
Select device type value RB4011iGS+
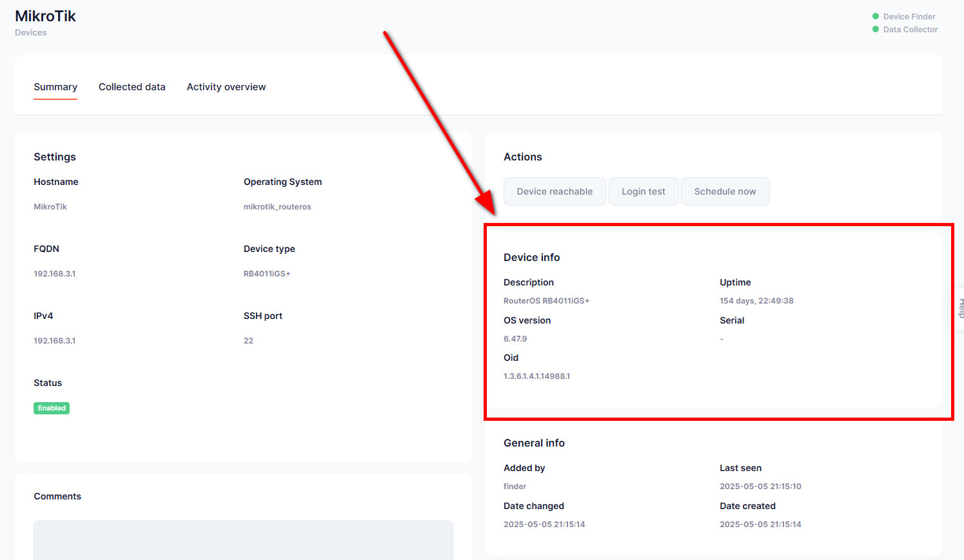click(x=267, y=274)
